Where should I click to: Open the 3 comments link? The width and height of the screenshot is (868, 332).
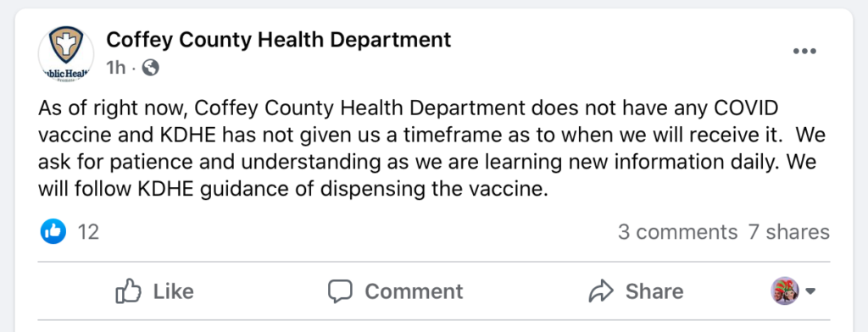(x=677, y=232)
